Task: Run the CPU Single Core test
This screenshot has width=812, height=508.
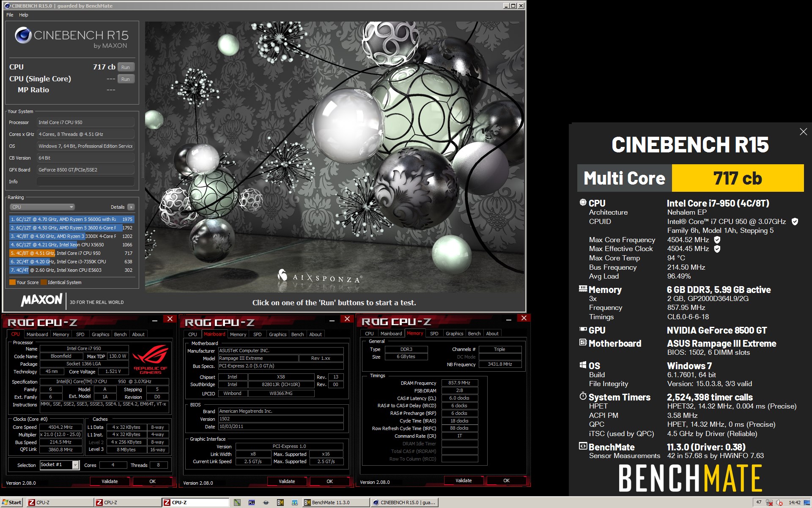Action: [126, 79]
